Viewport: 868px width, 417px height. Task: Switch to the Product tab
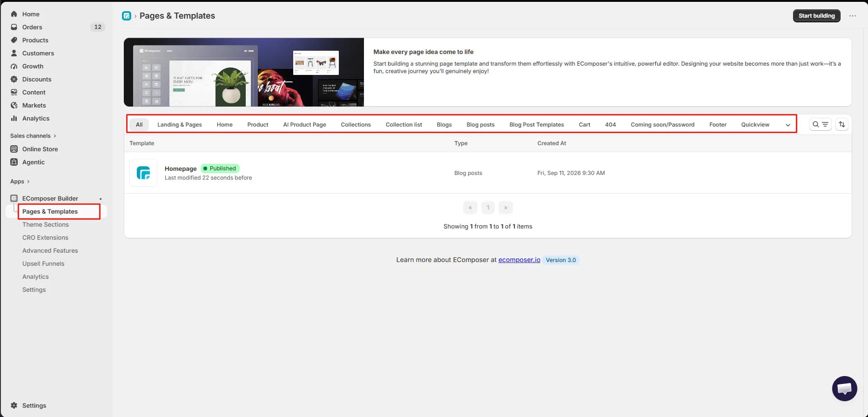(258, 125)
